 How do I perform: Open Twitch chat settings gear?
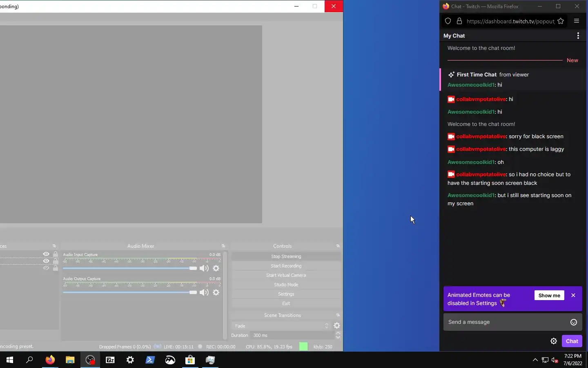click(554, 341)
